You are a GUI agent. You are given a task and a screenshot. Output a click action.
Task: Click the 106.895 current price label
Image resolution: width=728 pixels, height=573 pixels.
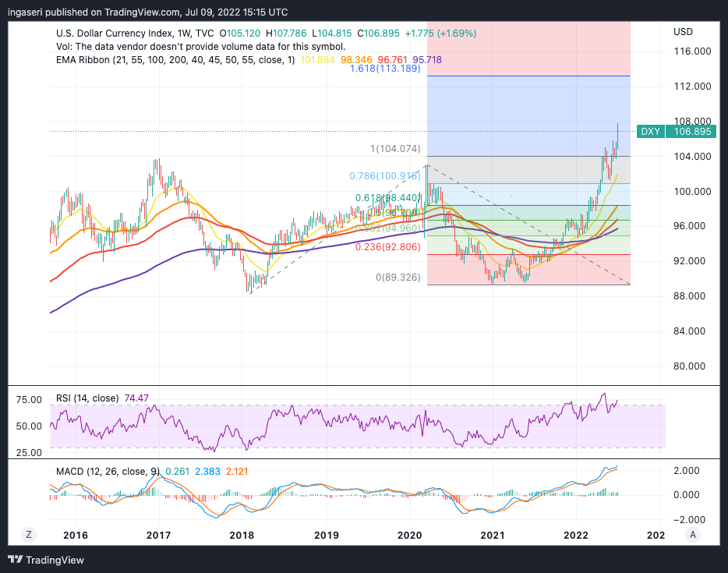pyautogui.click(x=692, y=132)
